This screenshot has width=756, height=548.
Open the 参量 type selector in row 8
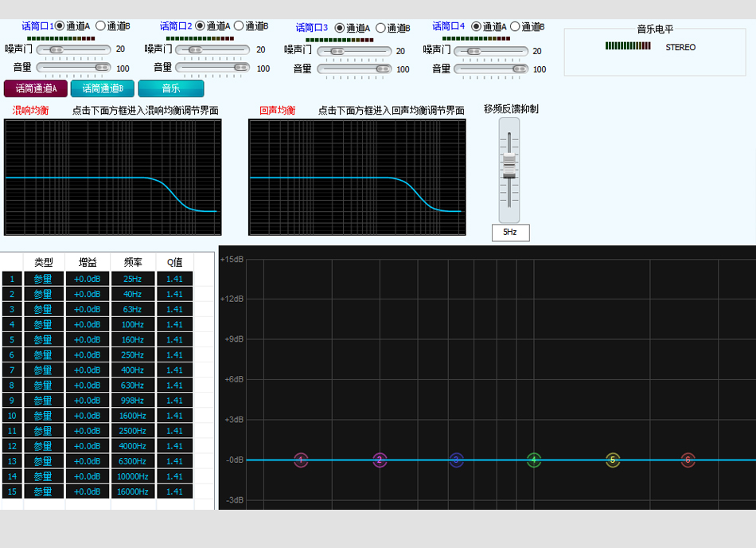click(x=43, y=385)
